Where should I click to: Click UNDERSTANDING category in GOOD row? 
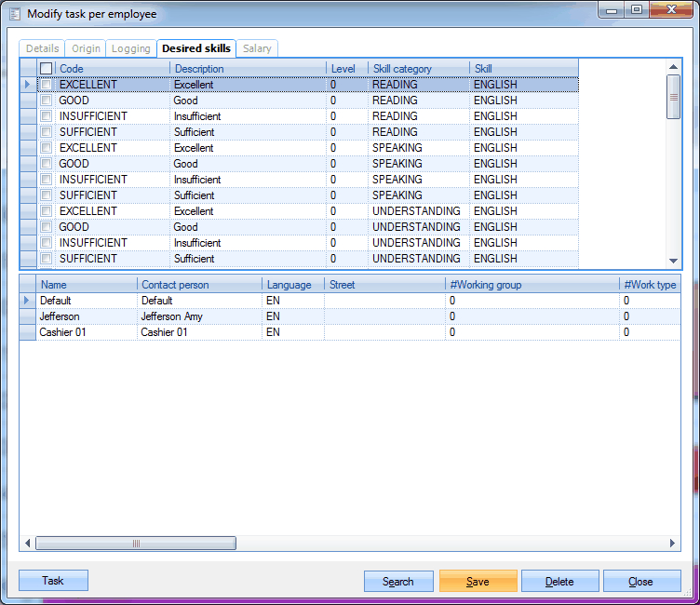point(419,227)
